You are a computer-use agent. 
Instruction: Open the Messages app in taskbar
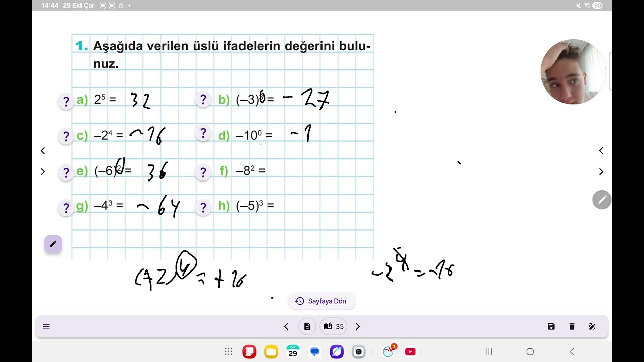315,352
